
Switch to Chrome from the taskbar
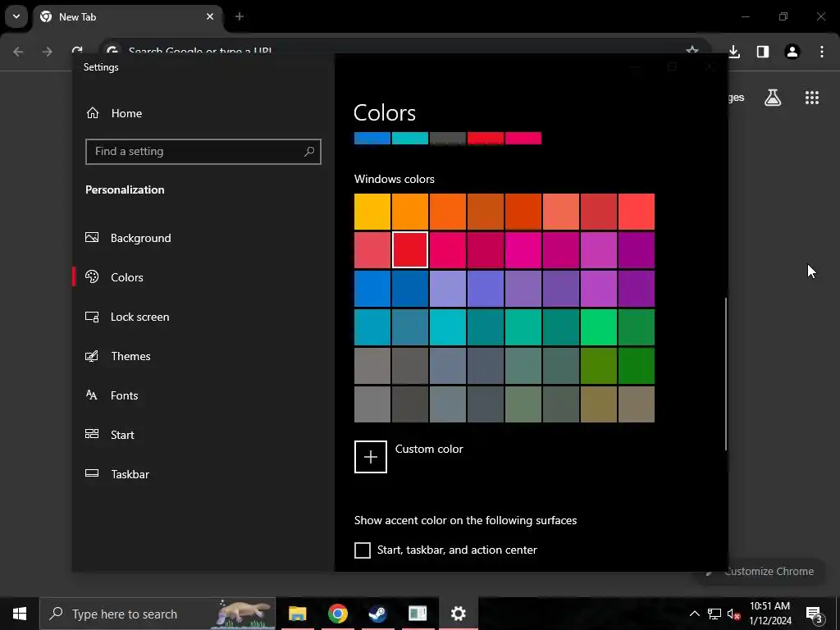tap(337, 614)
